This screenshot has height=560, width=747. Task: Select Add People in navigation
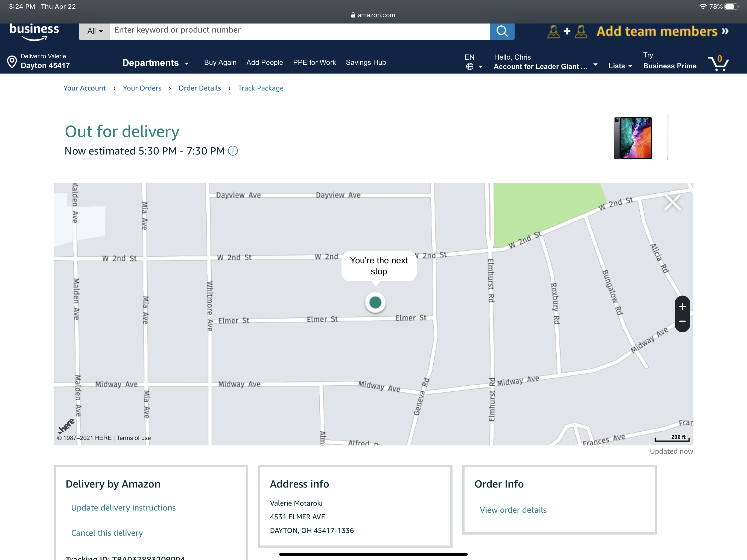tap(264, 63)
